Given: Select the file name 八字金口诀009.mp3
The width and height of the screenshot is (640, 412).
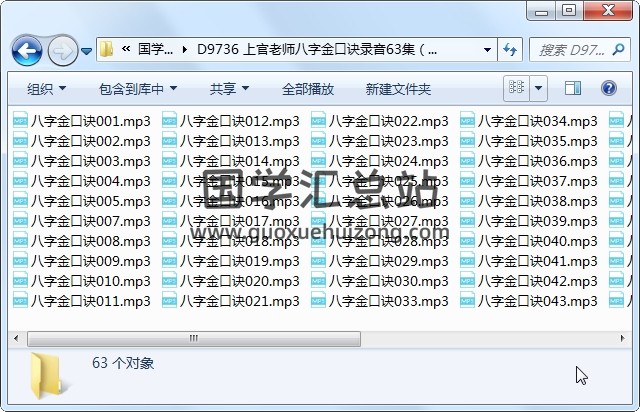Looking at the screenshot, I should [x=91, y=261].
